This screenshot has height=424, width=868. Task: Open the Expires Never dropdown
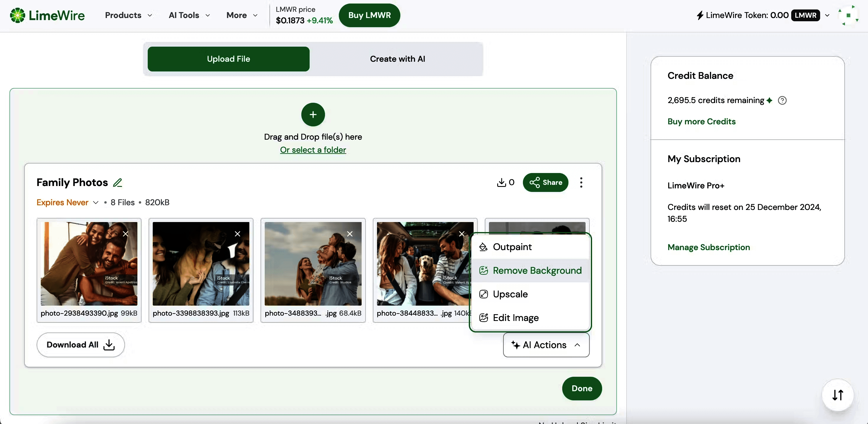coord(67,202)
